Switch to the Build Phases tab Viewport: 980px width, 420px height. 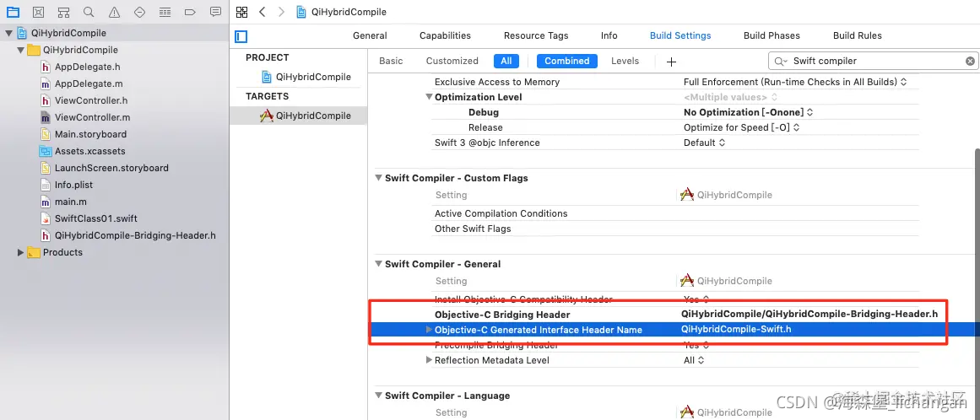(772, 35)
